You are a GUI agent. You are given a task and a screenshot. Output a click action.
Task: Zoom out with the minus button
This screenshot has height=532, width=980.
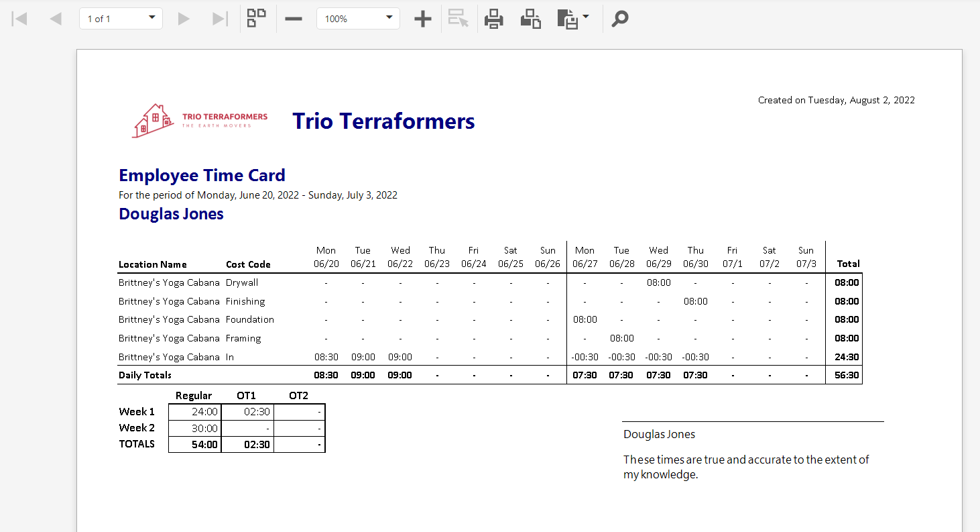coord(294,19)
